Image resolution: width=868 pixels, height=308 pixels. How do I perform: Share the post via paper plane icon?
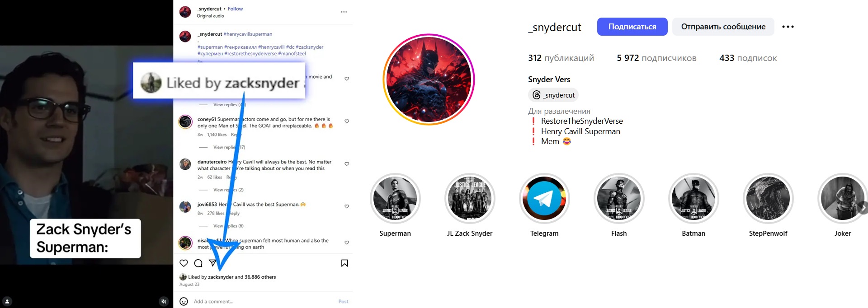coord(212,263)
